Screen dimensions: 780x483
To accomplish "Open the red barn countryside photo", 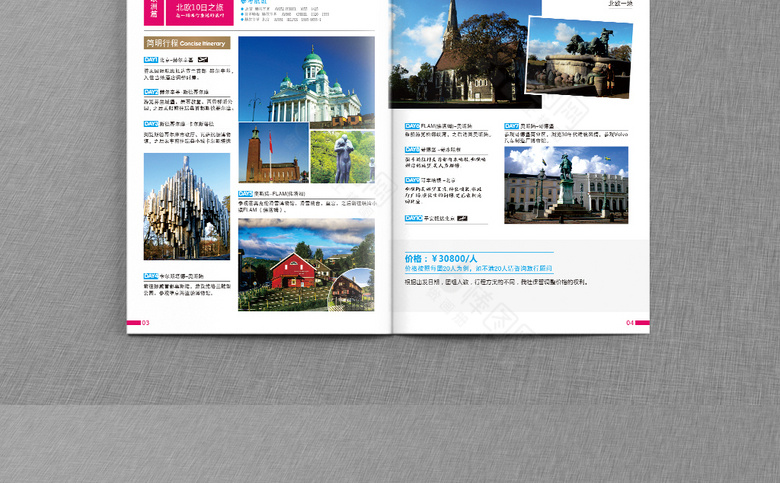I will 306,265.
